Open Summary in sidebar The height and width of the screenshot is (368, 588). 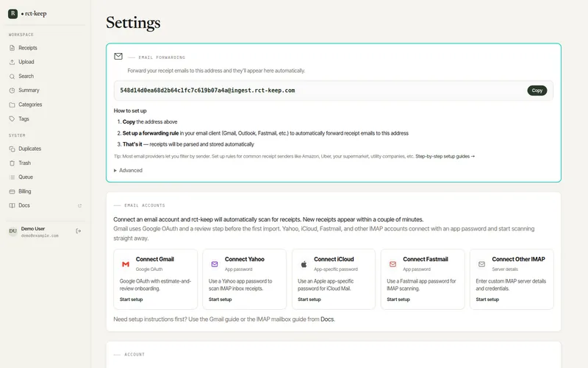29,91
